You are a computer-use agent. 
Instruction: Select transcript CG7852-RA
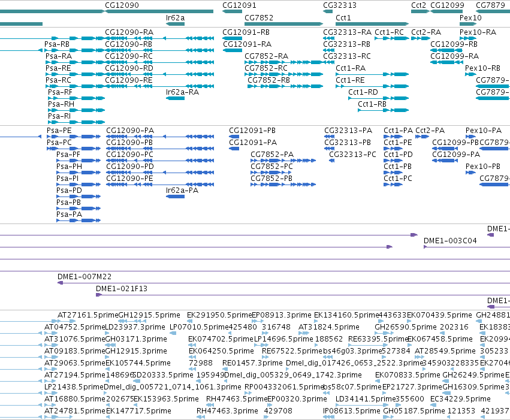266,56
